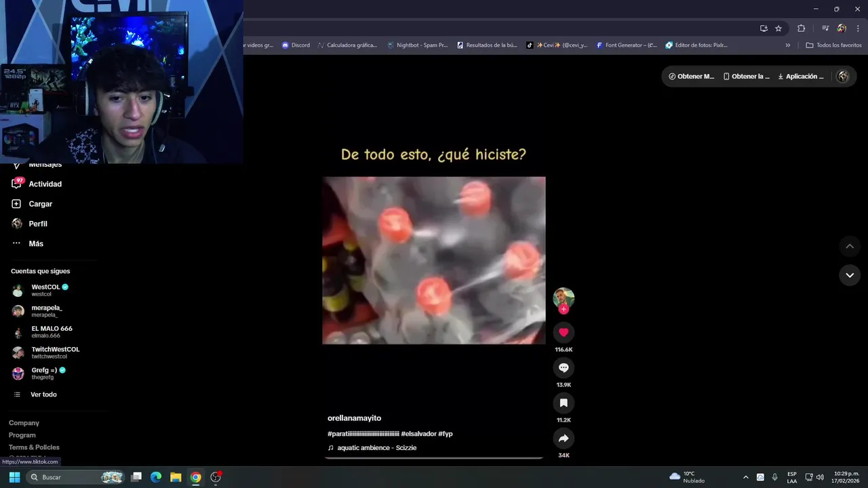
Task: Go to the next video with down chevron
Action: click(x=850, y=275)
